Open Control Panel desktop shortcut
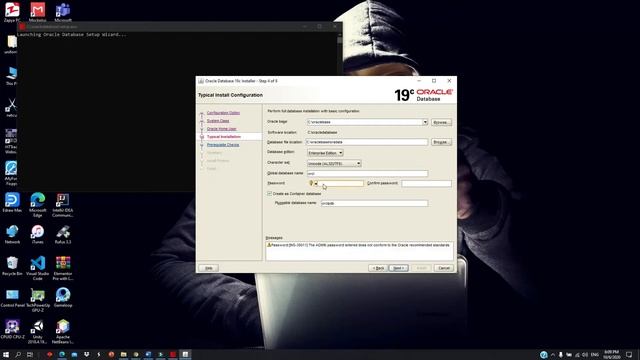640x360 pixels. 12,298
